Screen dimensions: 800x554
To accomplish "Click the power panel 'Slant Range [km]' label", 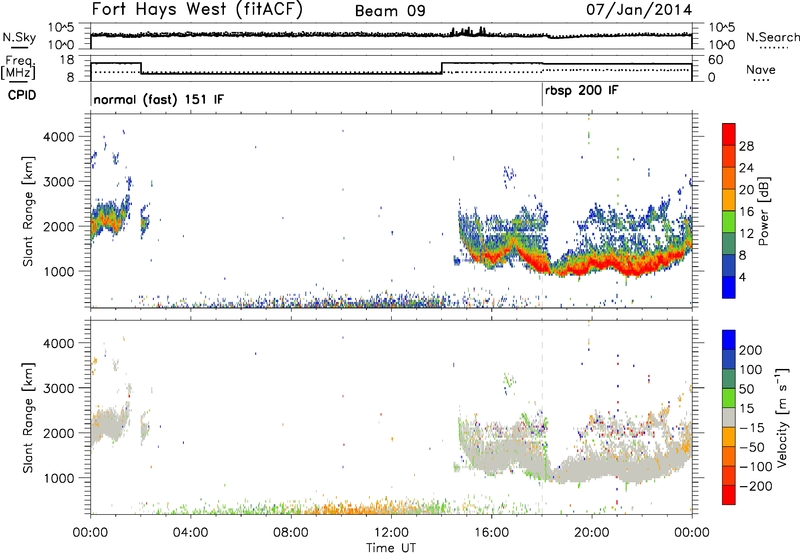I will [x=28, y=211].
